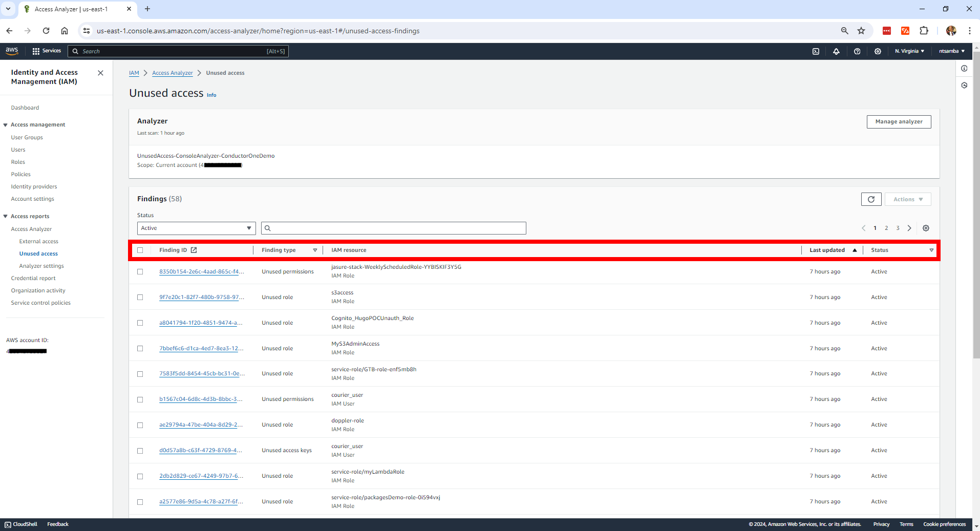
Task: Check the s3access finding row checkbox
Action: [x=140, y=298]
